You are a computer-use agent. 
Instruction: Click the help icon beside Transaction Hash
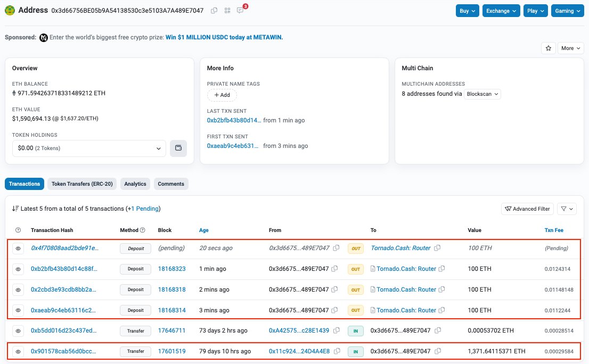pos(18,230)
